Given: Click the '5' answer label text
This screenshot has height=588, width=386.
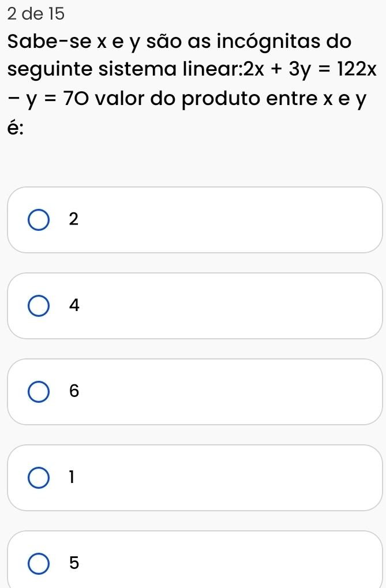Looking at the screenshot, I should pos(74,563).
